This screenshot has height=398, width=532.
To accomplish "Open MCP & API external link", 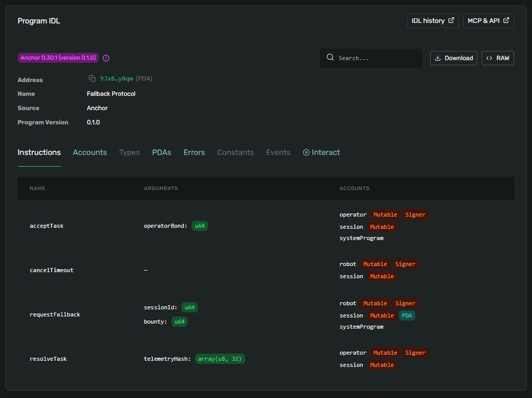I will (x=488, y=21).
